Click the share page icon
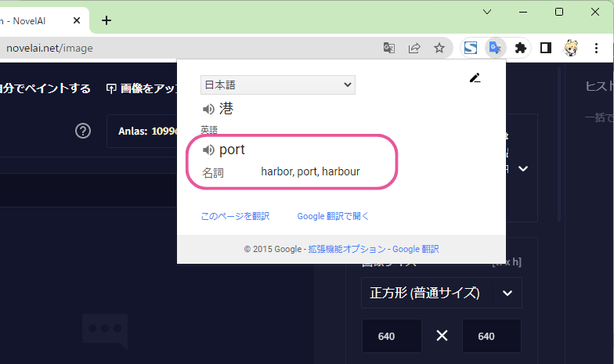The height and width of the screenshot is (364, 614). point(414,49)
